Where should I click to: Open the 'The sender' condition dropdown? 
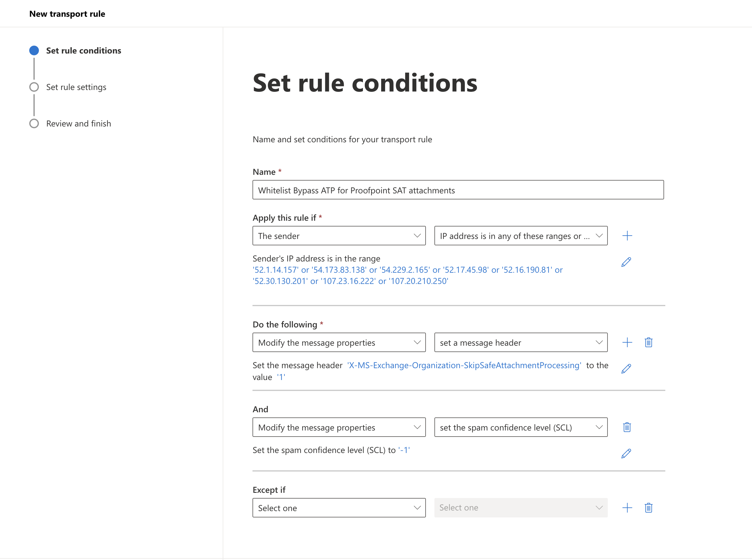click(x=339, y=236)
